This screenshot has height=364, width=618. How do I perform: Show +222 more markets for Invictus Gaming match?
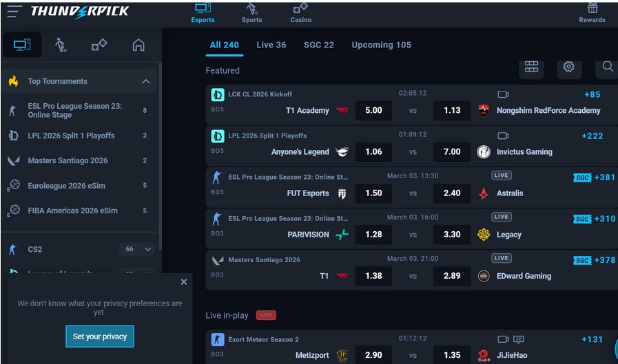593,136
